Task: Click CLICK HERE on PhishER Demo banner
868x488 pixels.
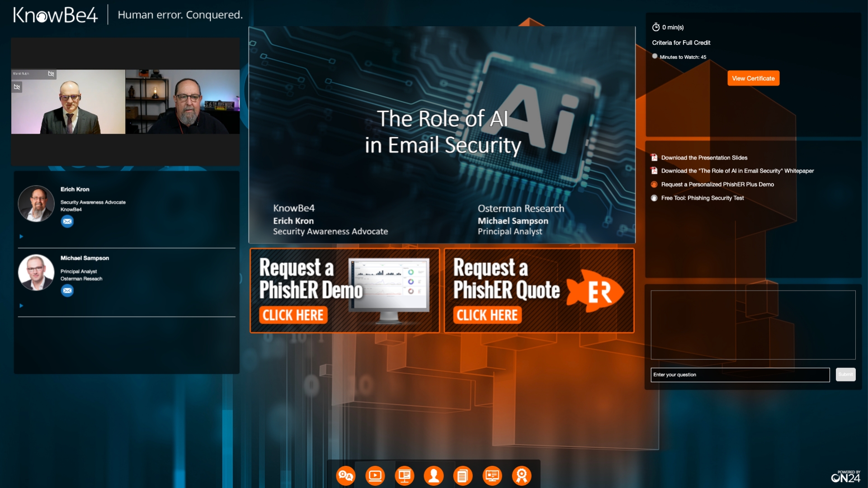Action: 293,315
